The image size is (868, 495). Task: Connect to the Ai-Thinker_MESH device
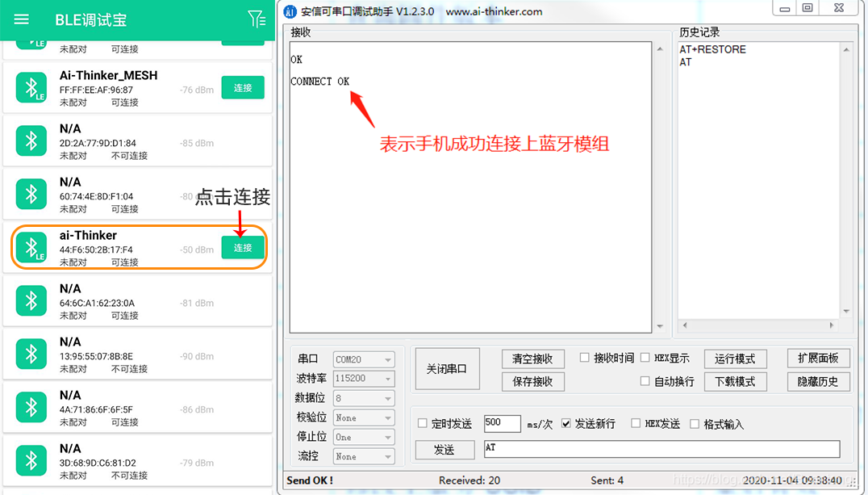(243, 87)
